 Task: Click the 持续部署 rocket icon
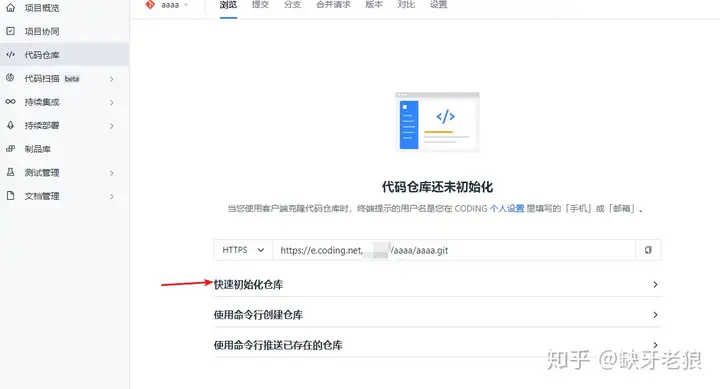click(x=11, y=125)
